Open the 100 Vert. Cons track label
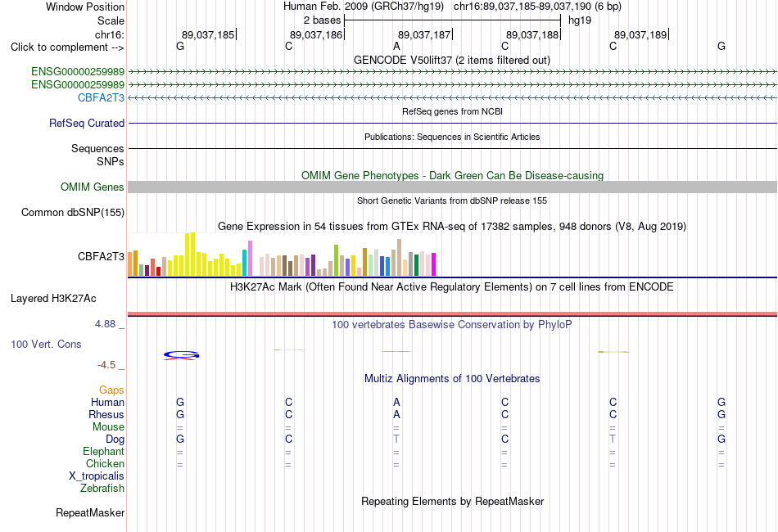The width and height of the screenshot is (778, 532). tap(46, 344)
